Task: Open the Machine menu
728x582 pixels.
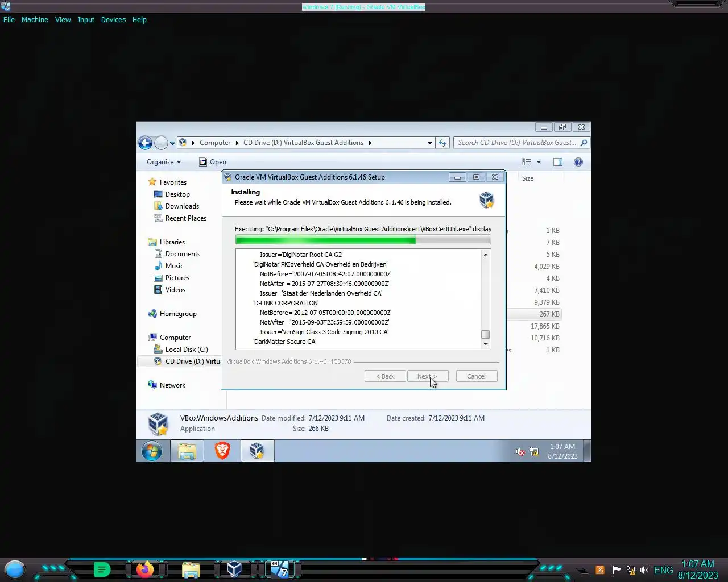Action: click(x=35, y=19)
